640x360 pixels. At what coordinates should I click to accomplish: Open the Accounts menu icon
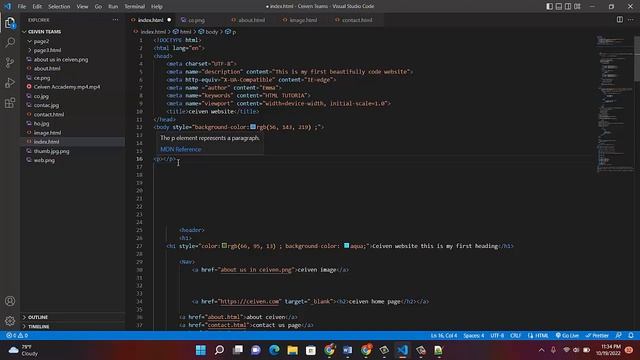pyautogui.click(x=10, y=301)
